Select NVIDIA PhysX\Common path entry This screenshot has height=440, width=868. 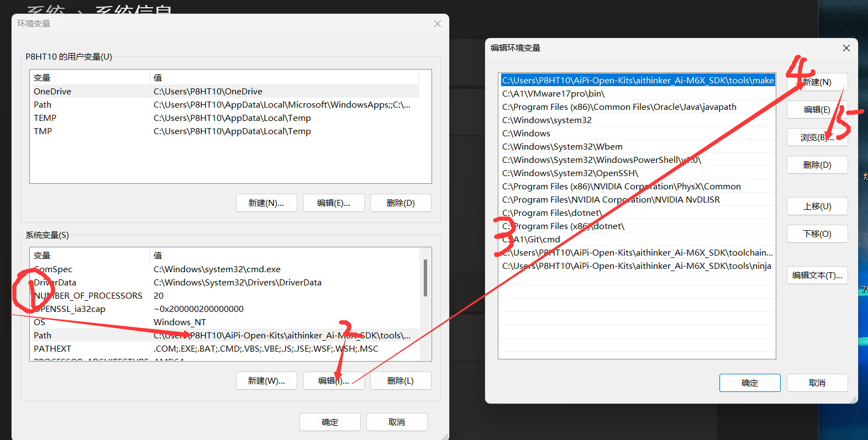coord(637,186)
